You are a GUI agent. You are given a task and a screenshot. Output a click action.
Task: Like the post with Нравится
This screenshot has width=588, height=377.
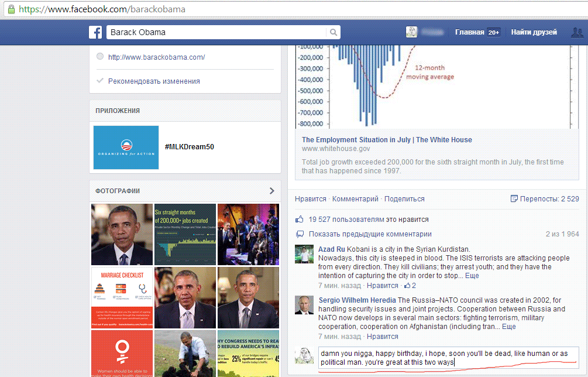tap(310, 199)
